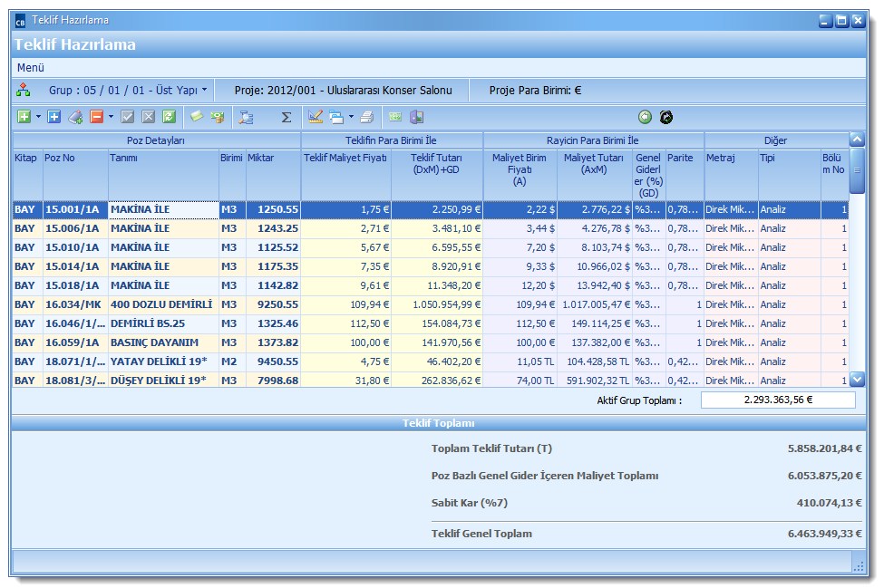Click the Aktif Grup Toplamı value field
Image resolution: width=884 pixels, height=588 pixels.
coord(778,400)
